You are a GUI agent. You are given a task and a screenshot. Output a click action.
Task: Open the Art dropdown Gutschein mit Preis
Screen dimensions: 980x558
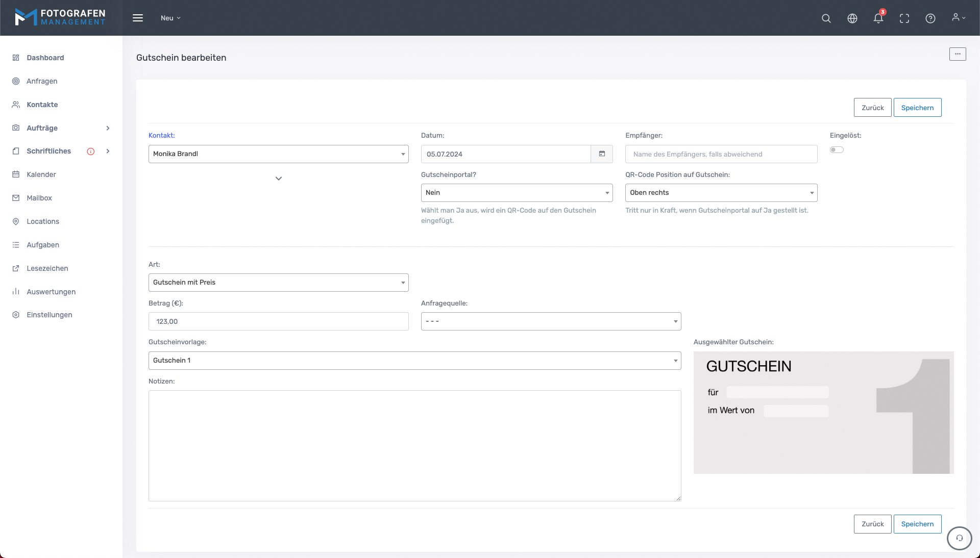pos(278,283)
